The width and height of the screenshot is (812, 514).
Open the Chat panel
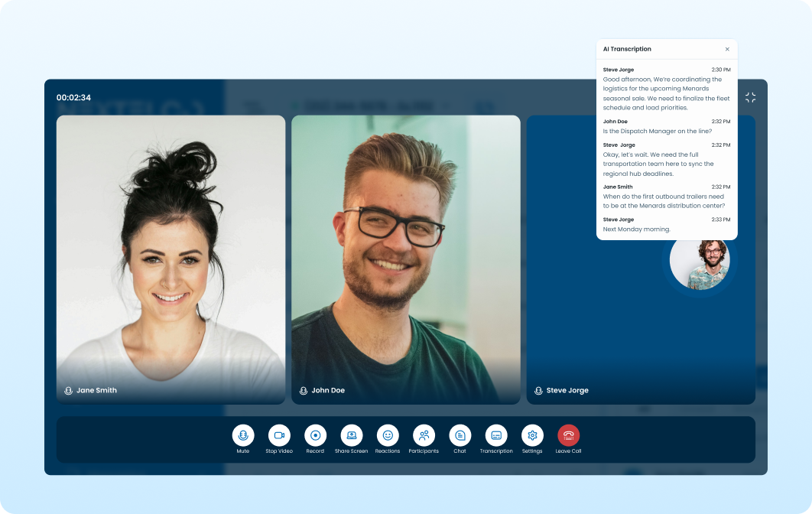[460, 435]
